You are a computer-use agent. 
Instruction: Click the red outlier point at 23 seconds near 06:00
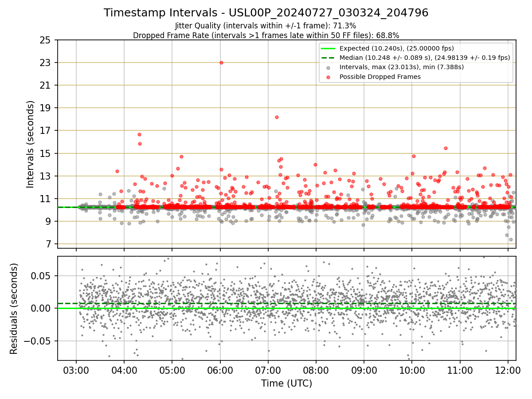point(221,63)
